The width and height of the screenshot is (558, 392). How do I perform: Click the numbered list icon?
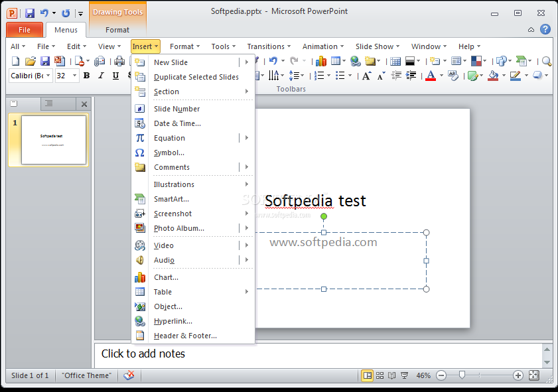point(319,76)
